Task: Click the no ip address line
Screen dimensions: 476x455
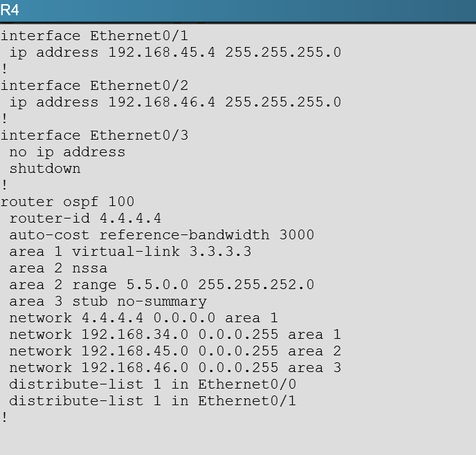Action: pyautogui.click(x=67, y=152)
